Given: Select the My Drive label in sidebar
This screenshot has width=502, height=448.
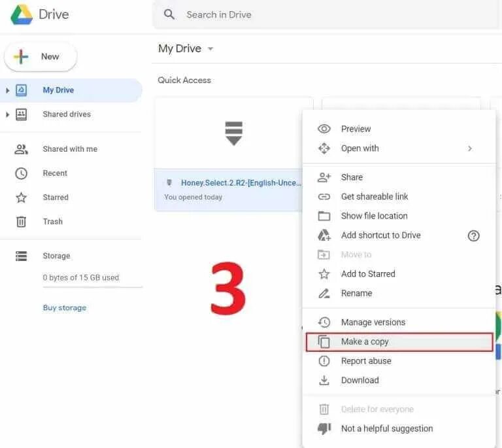Looking at the screenshot, I should [x=58, y=90].
